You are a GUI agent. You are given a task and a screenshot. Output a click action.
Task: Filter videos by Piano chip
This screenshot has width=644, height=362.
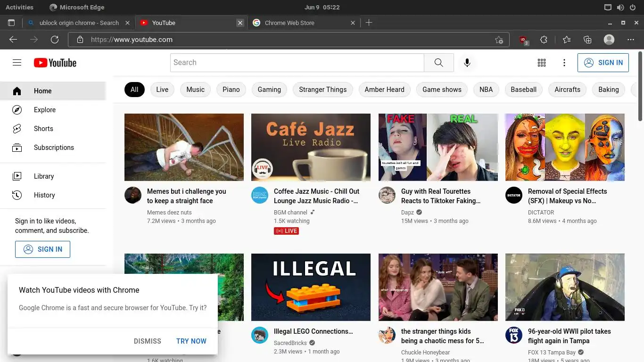click(231, 90)
